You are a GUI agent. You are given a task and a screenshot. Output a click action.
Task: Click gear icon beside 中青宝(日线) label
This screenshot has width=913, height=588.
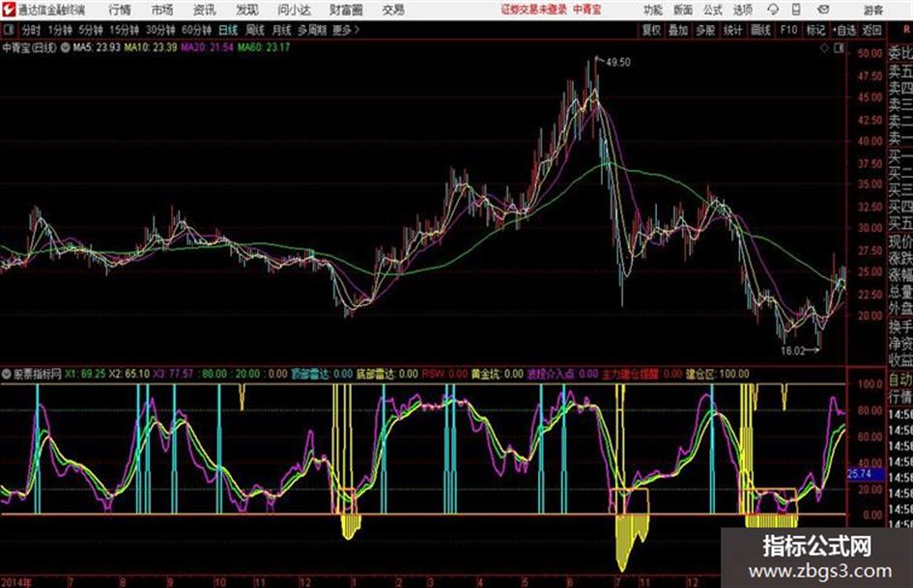64,45
